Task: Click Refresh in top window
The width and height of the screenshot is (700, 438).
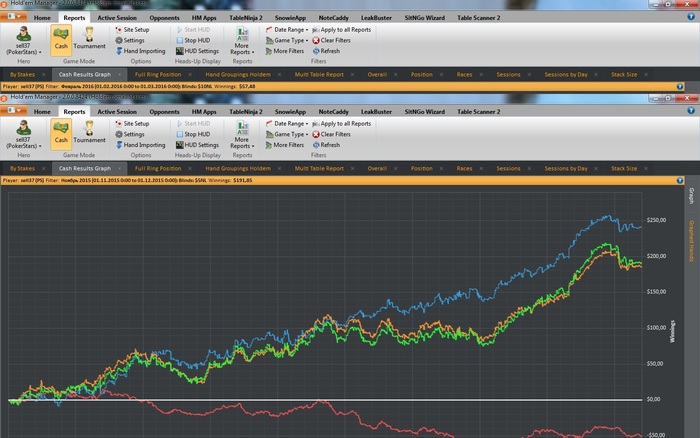Action: (326, 51)
